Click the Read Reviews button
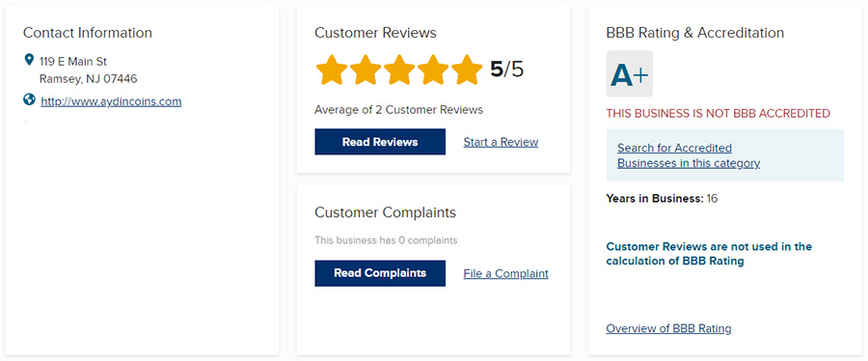868x361 pixels. 380,142
